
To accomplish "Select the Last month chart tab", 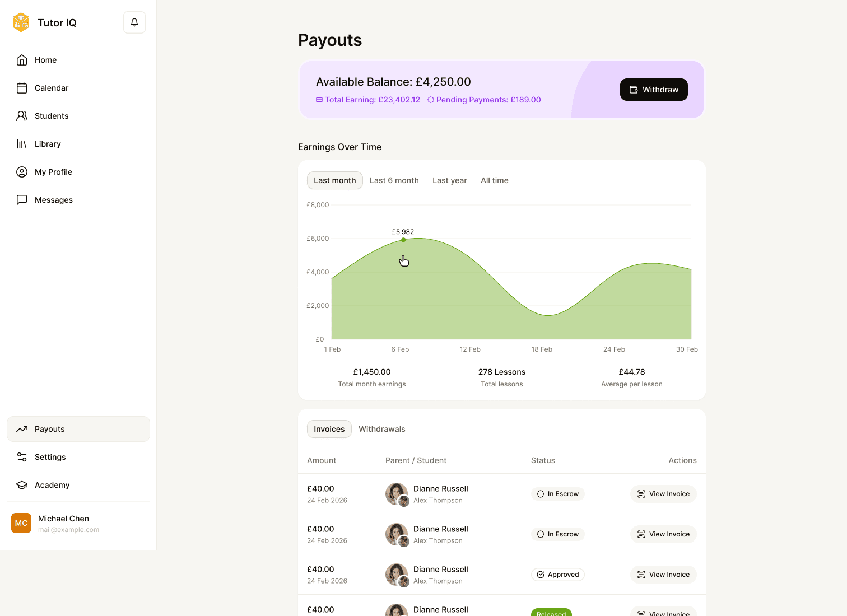I will click(335, 180).
